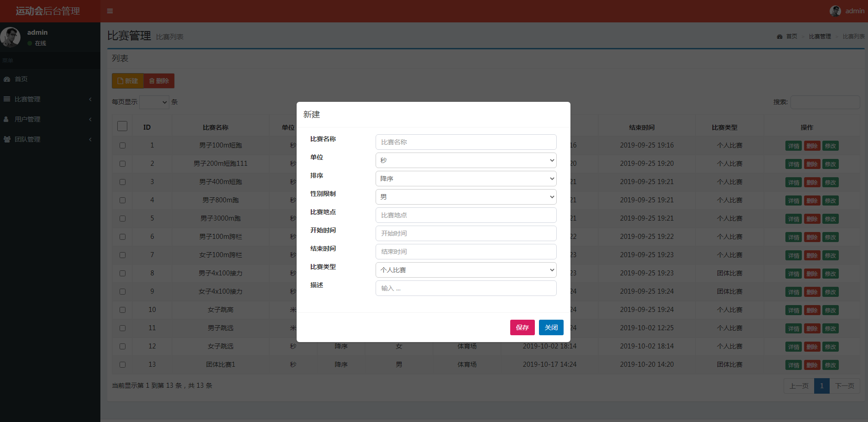Open the 单位 dropdown showing 秒

(x=466, y=160)
